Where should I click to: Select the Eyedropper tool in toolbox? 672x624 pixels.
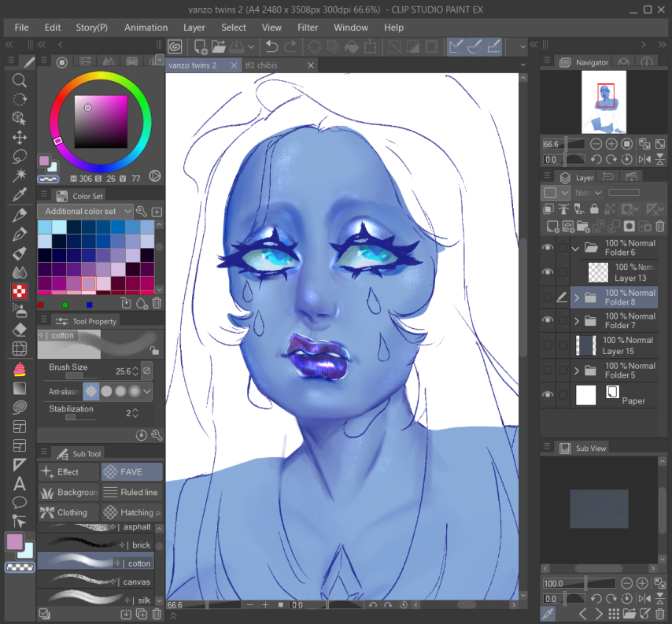point(20,194)
